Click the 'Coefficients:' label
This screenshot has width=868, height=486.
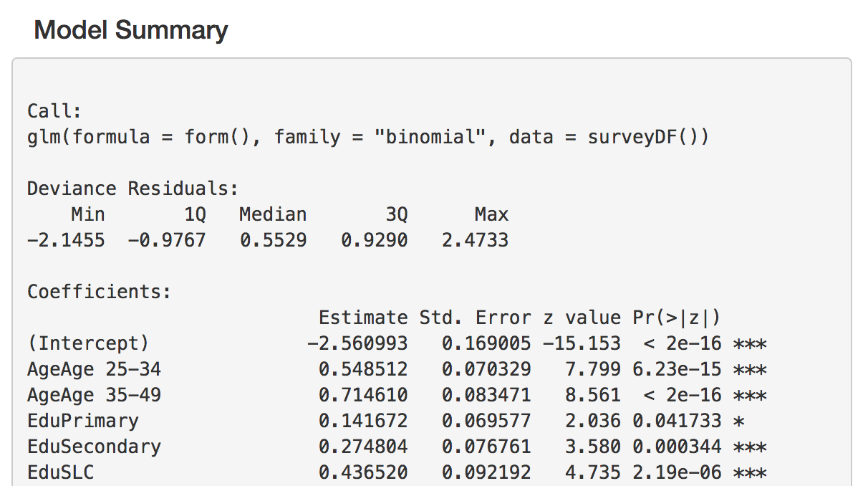tap(100, 292)
